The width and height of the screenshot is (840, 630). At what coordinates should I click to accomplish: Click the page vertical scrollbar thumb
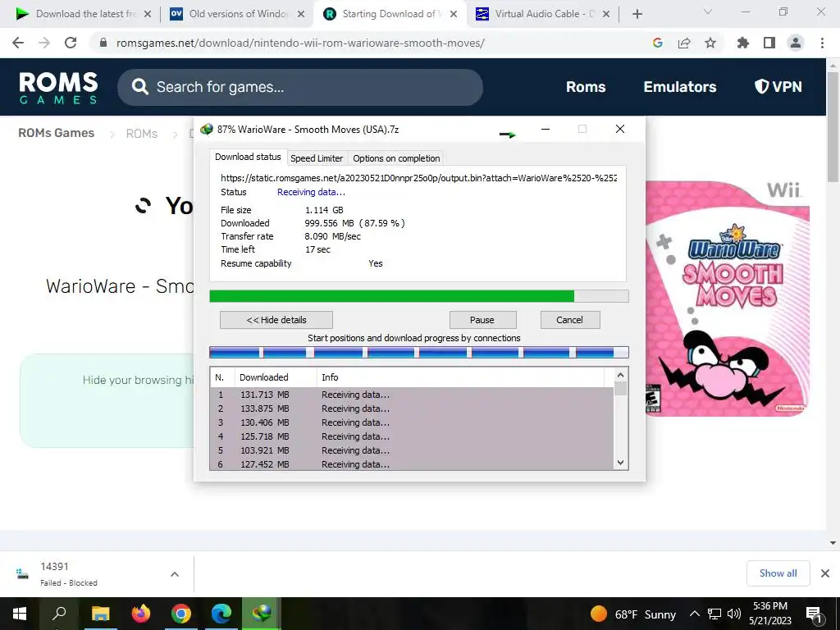point(833,127)
